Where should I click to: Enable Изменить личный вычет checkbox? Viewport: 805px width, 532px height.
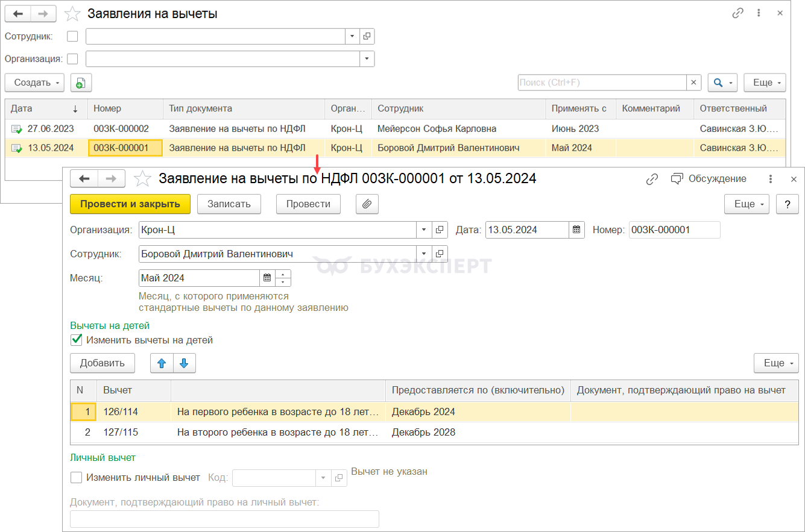tap(77, 478)
